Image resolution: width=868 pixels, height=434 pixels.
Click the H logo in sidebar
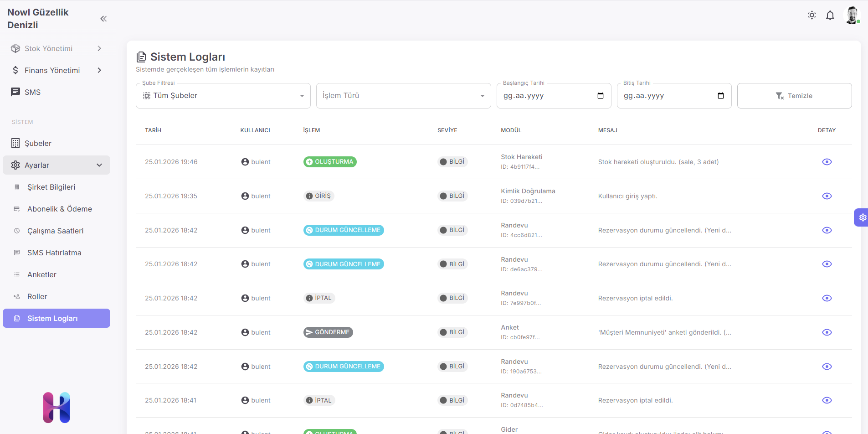[x=56, y=408]
